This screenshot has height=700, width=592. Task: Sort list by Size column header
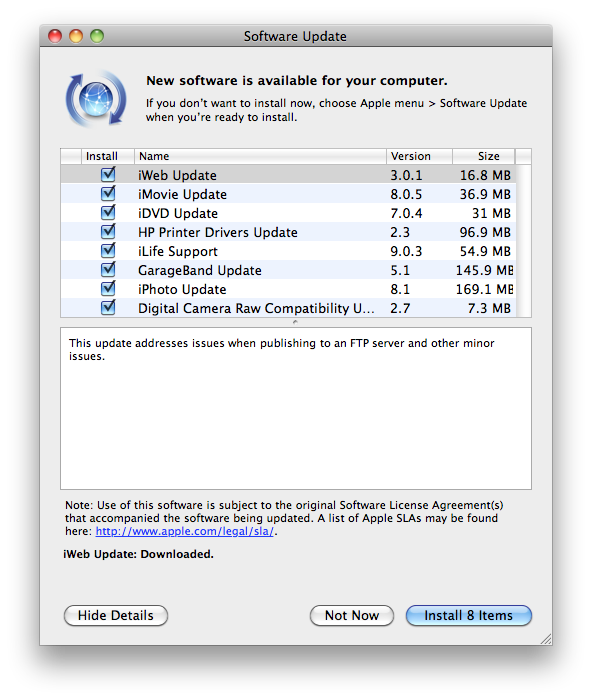(484, 156)
